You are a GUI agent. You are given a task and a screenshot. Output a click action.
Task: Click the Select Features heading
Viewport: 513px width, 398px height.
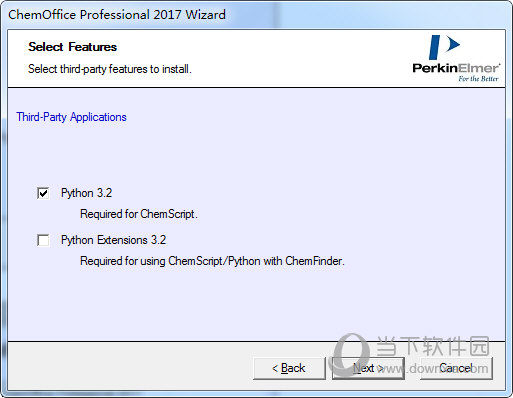click(72, 47)
